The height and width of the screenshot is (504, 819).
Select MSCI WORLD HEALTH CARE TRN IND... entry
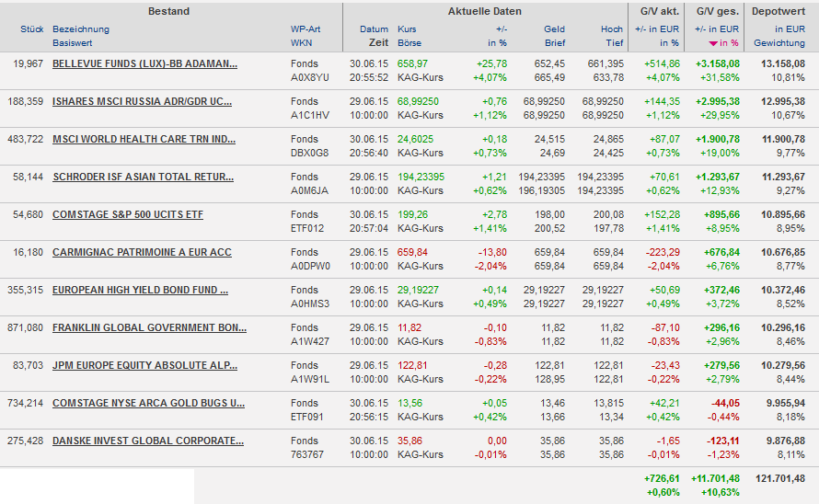pyautogui.click(x=144, y=139)
